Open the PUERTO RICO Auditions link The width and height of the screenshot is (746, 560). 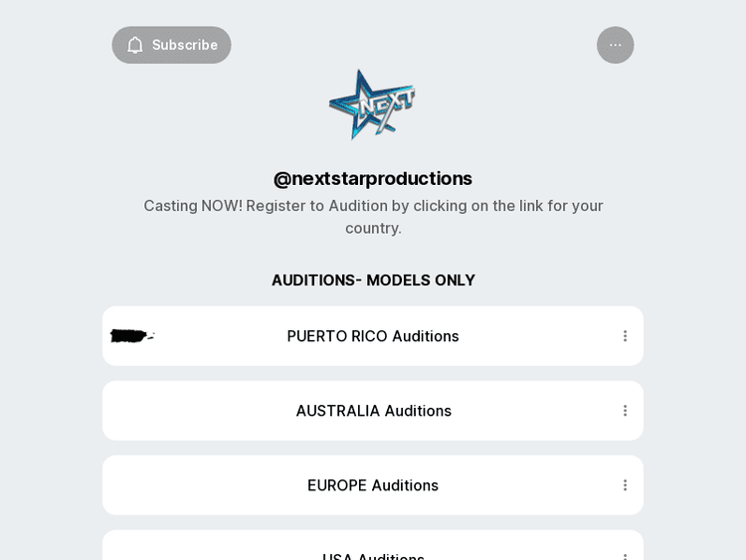coord(373,336)
